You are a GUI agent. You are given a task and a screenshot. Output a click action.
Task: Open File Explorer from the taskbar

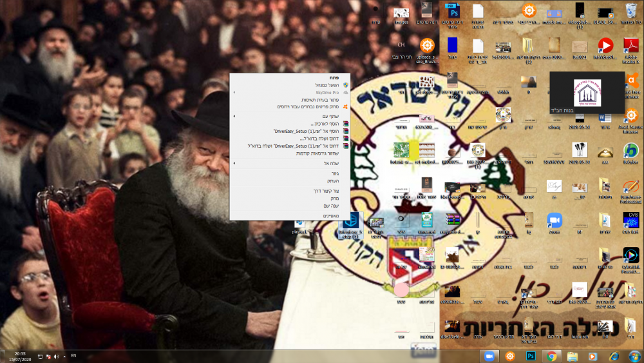tap(573, 356)
